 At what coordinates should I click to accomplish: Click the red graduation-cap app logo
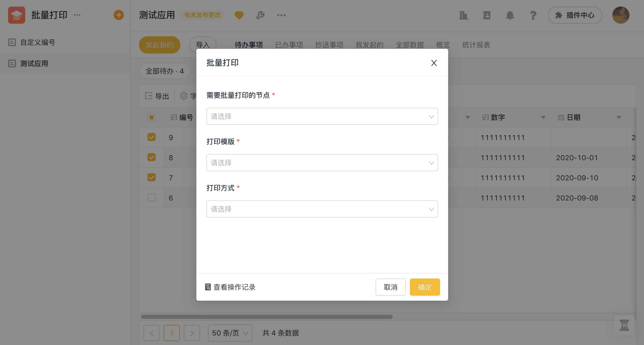(17, 15)
